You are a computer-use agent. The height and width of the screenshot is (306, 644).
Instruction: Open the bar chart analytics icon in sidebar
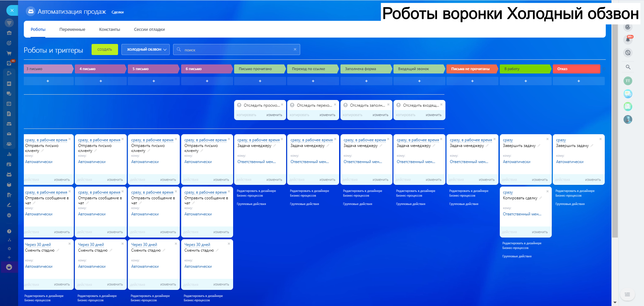click(9, 154)
